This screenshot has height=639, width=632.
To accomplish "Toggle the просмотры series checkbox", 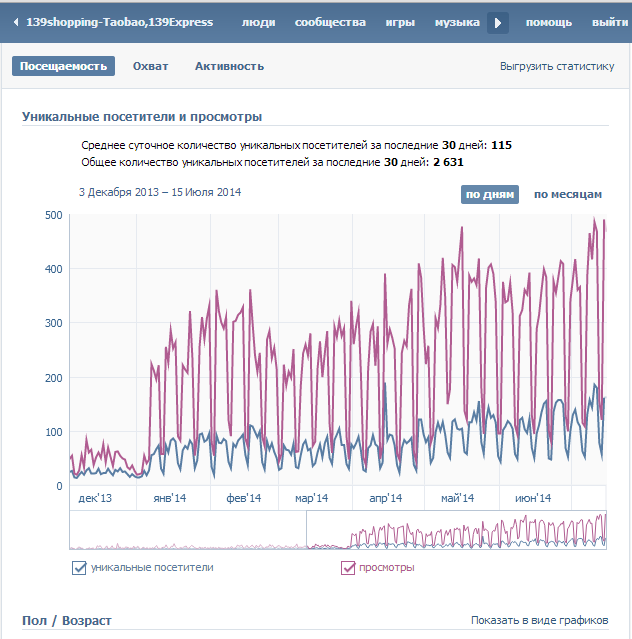I will click(349, 568).
